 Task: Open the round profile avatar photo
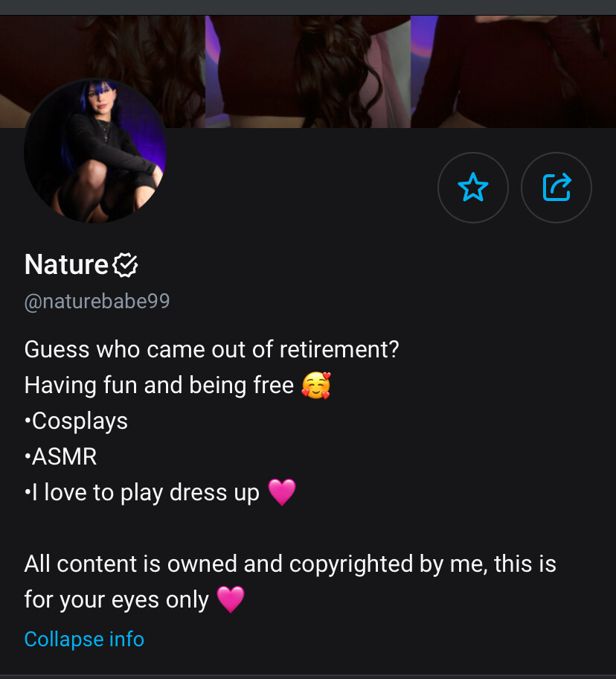(94, 152)
